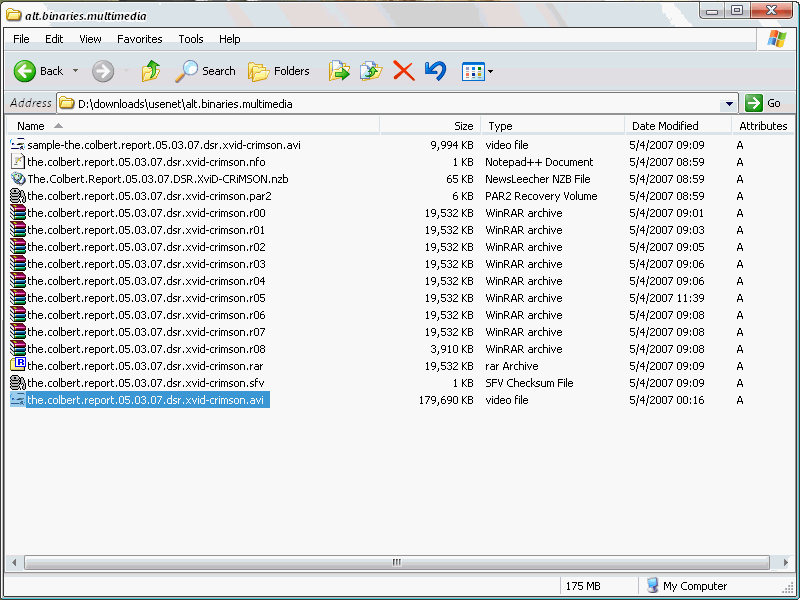Select the .nfo Notepad++ document icon
This screenshot has width=800, height=600.
[18, 162]
